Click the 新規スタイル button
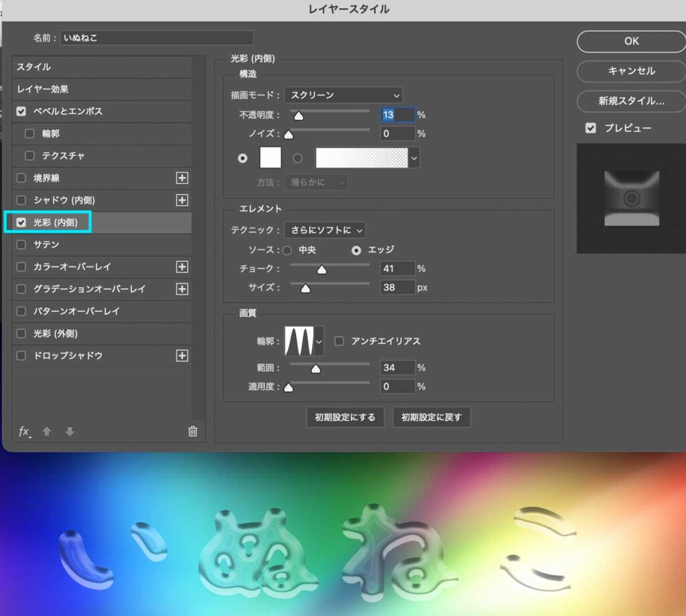This screenshot has width=686, height=616. [630, 102]
